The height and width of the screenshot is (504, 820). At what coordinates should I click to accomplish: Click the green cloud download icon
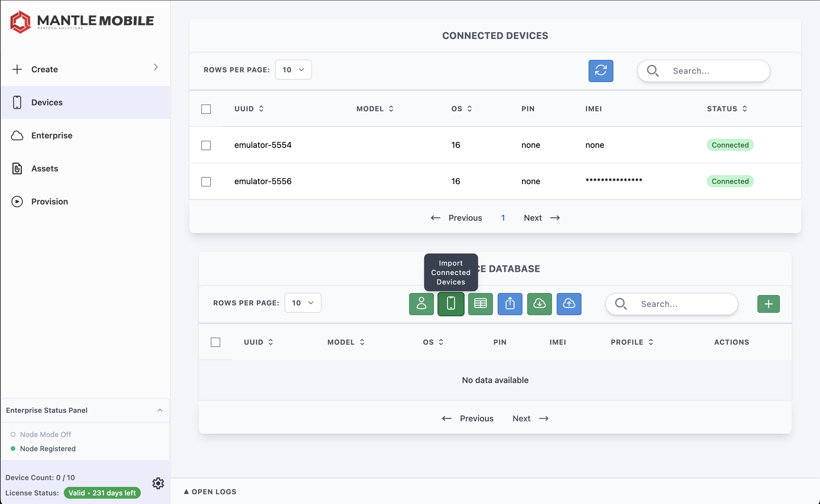[x=539, y=304]
